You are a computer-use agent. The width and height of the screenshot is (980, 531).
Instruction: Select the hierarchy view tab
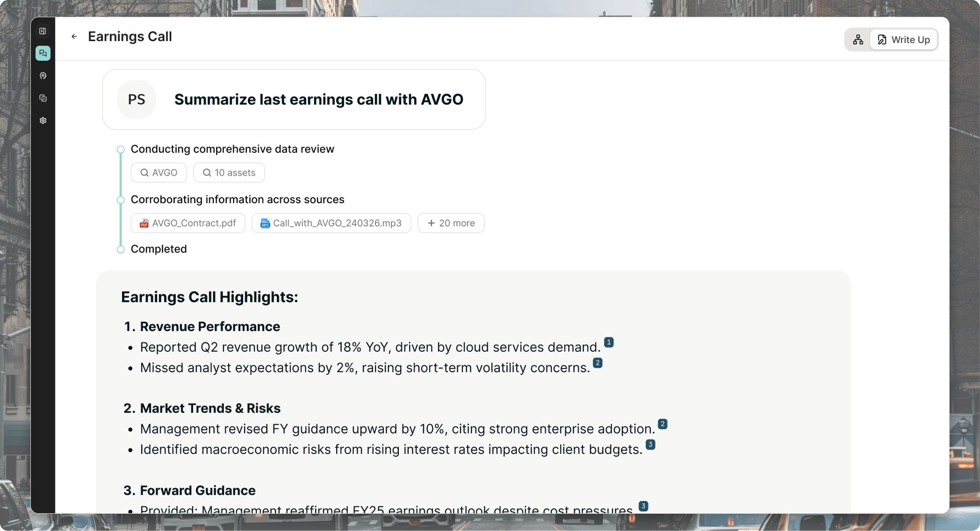[858, 40]
